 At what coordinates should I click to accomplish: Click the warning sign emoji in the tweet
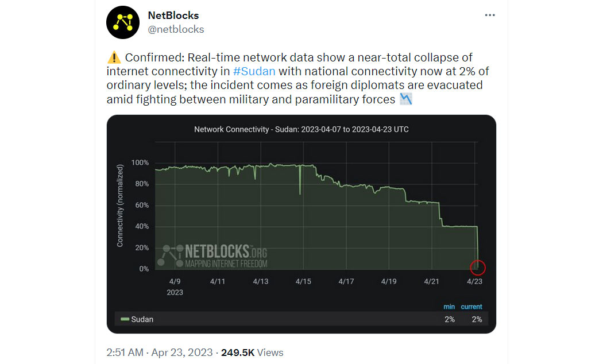pos(114,57)
